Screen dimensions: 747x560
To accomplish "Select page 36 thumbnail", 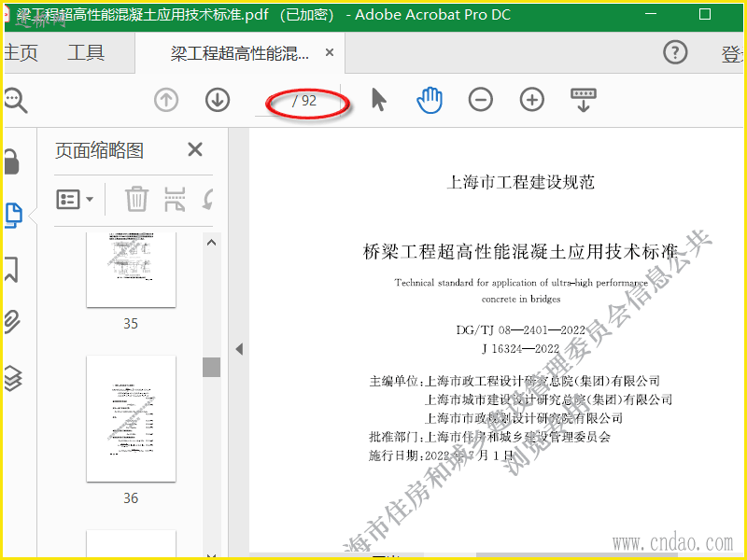I will (131, 418).
